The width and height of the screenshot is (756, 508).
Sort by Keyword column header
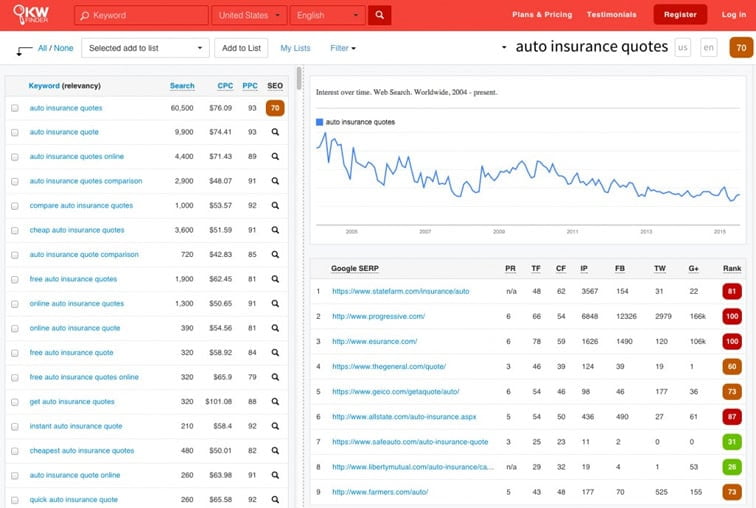coord(44,86)
